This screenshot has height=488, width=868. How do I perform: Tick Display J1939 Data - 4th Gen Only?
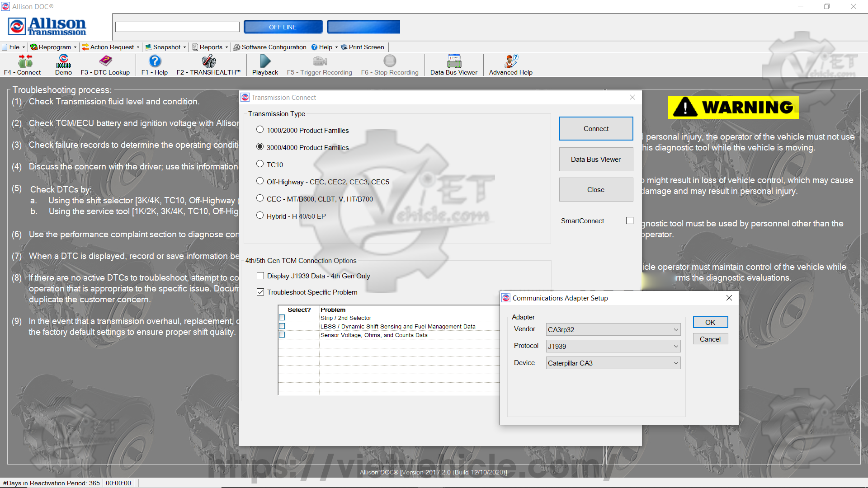(260, 276)
